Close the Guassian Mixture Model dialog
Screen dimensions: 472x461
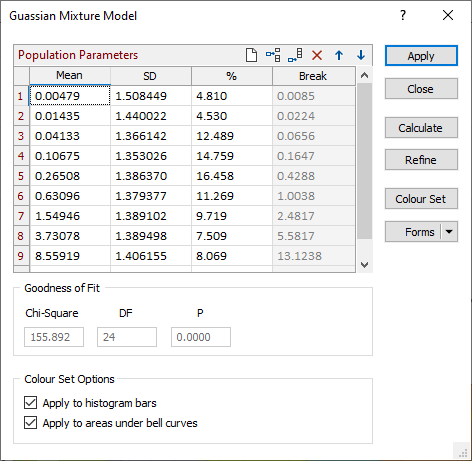[448, 15]
